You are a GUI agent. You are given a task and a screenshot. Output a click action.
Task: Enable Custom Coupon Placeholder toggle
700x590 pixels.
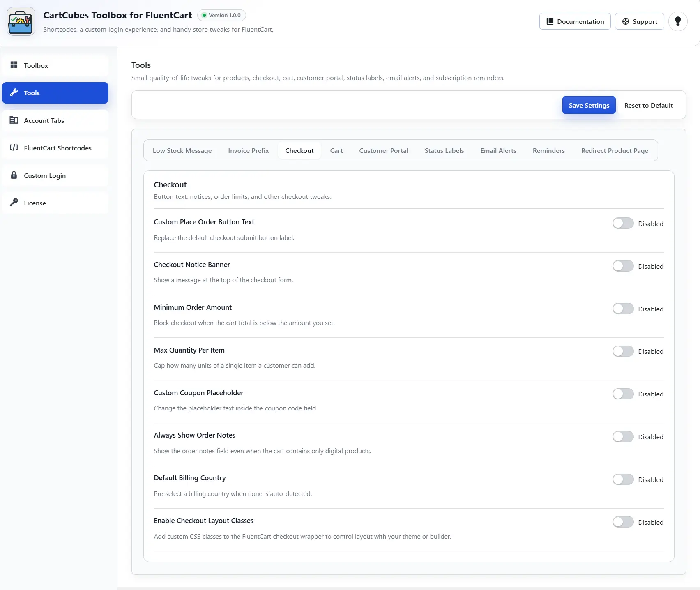[623, 394]
